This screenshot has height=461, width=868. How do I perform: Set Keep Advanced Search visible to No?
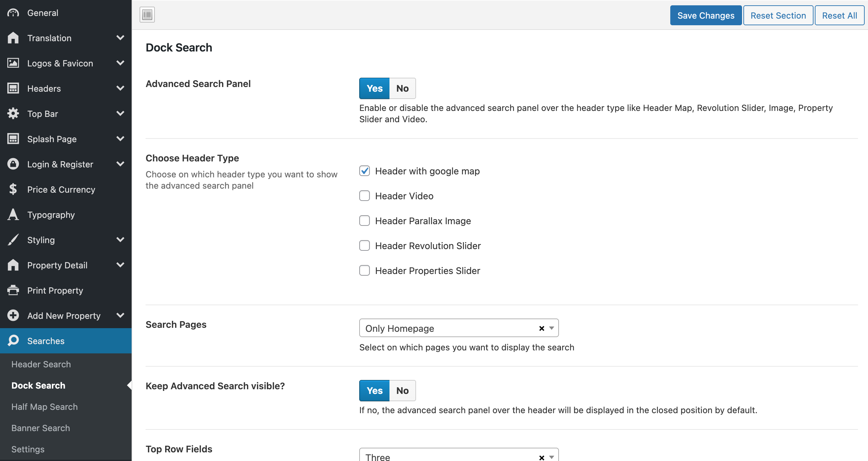point(402,391)
